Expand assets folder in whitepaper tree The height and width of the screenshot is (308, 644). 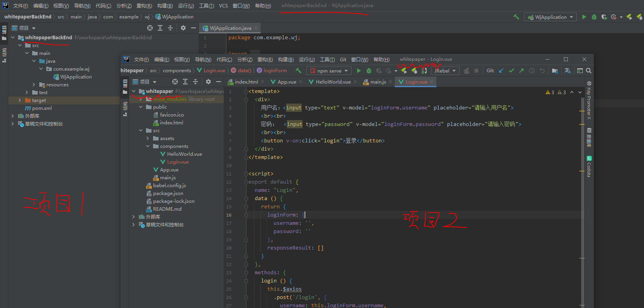pos(148,139)
